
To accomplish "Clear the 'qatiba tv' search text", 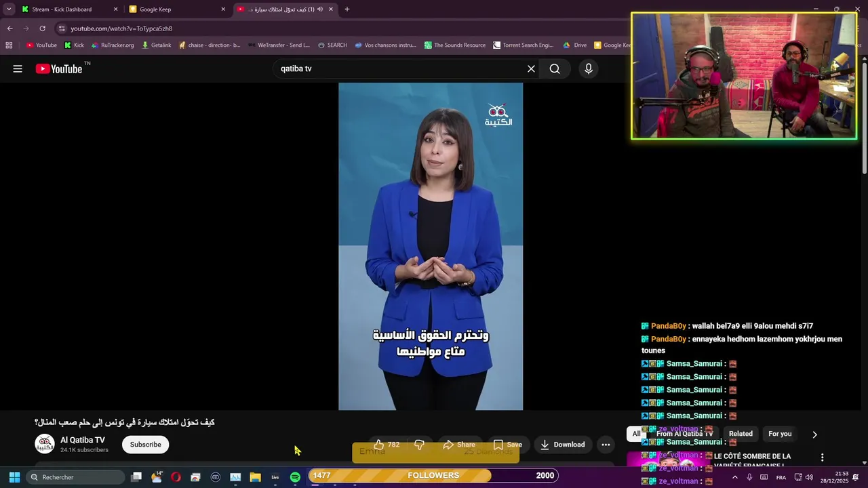I will point(531,68).
